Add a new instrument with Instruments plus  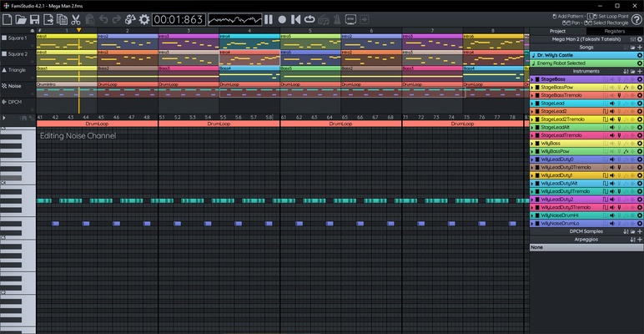[640, 71]
